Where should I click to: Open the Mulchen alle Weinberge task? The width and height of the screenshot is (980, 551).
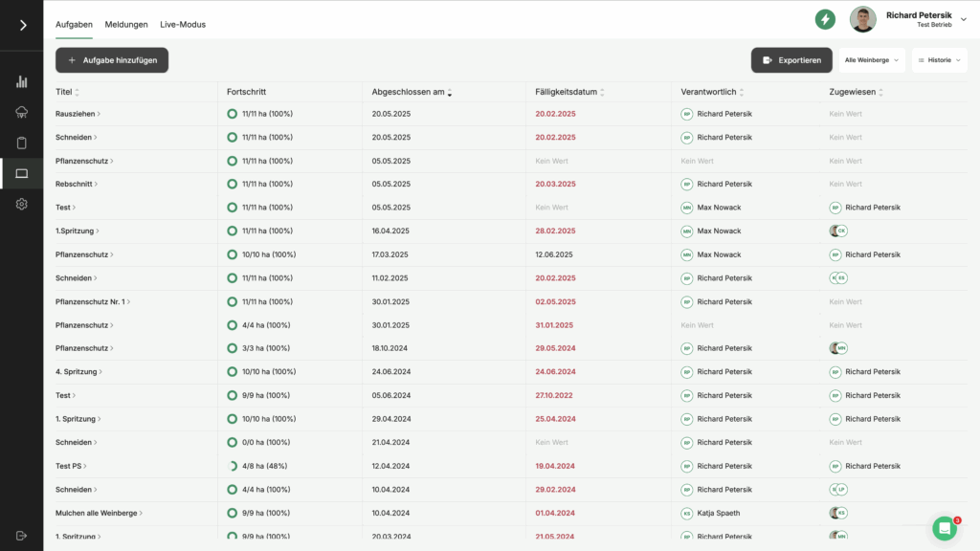click(x=98, y=513)
